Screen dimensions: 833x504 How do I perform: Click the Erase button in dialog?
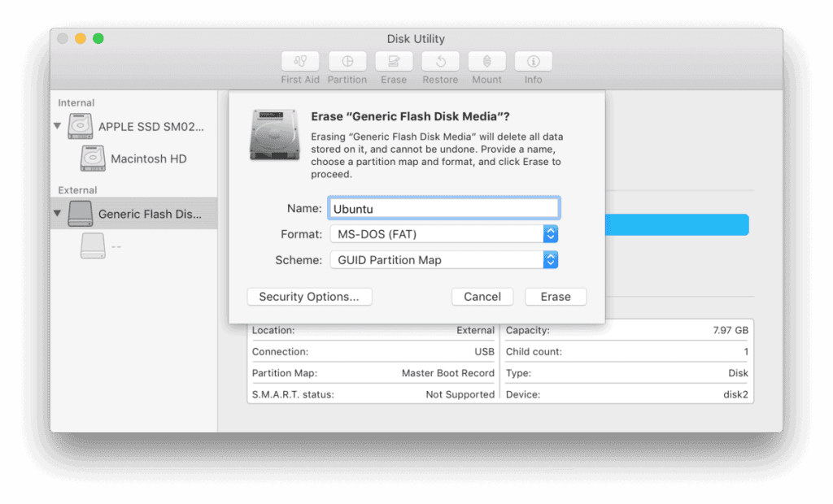coord(556,297)
